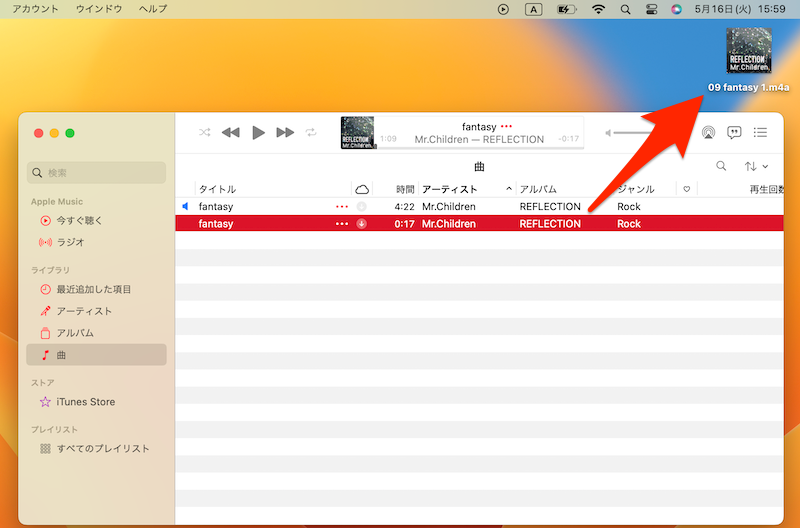This screenshot has height=528, width=800.
Task: Click the search magnifier above the song list
Action: tap(722, 166)
